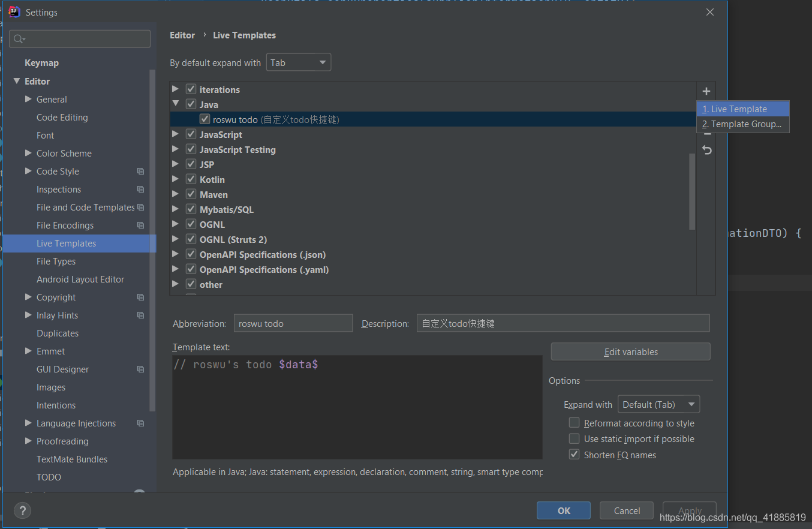Open the Intentions settings page
The height and width of the screenshot is (529, 812).
pyautogui.click(x=56, y=405)
